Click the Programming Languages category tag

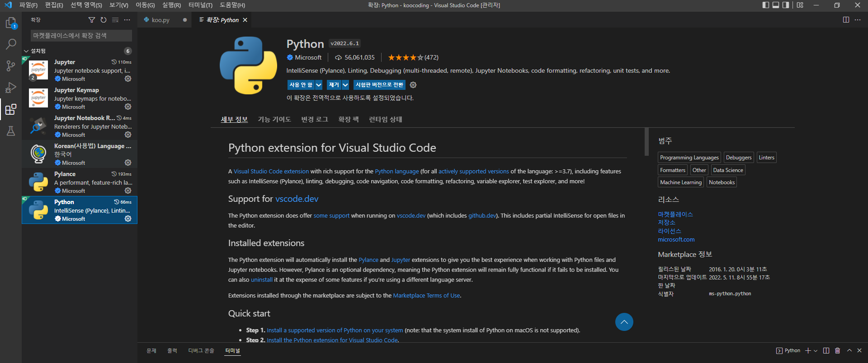point(689,158)
